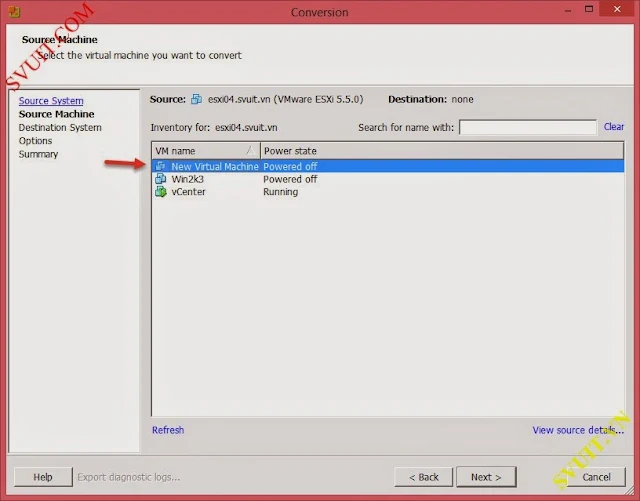Click the Win2k3 VM icon
Image resolution: width=640 pixels, height=501 pixels.
point(161,179)
